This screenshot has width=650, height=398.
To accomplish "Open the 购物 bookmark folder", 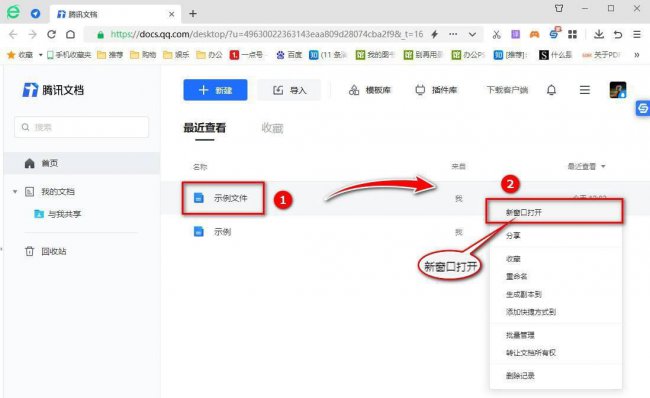I will [x=143, y=54].
